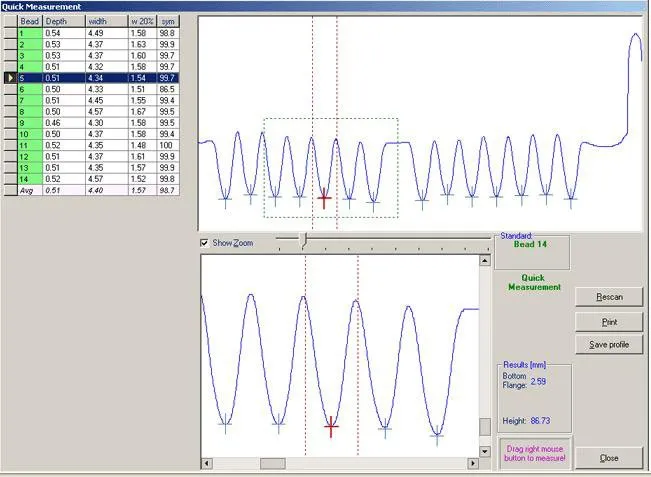Click the sym column header
The height and width of the screenshot is (477, 651).
click(x=168, y=22)
